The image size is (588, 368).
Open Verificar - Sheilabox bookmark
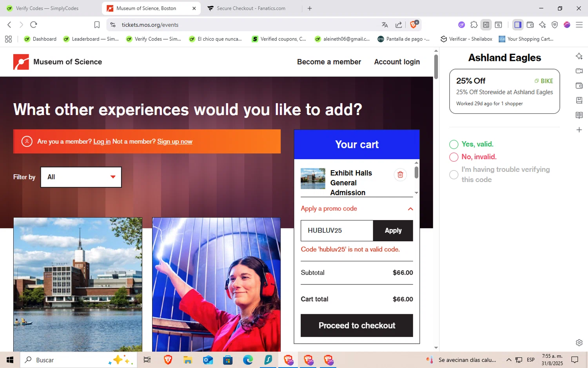[466, 39]
